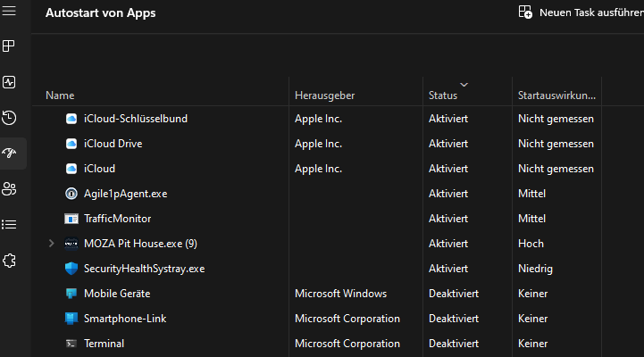Select the SecurityHealthSystray.exe entry
Image resolution: width=644 pixels, height=357 pixels.
tap(144, 269)
